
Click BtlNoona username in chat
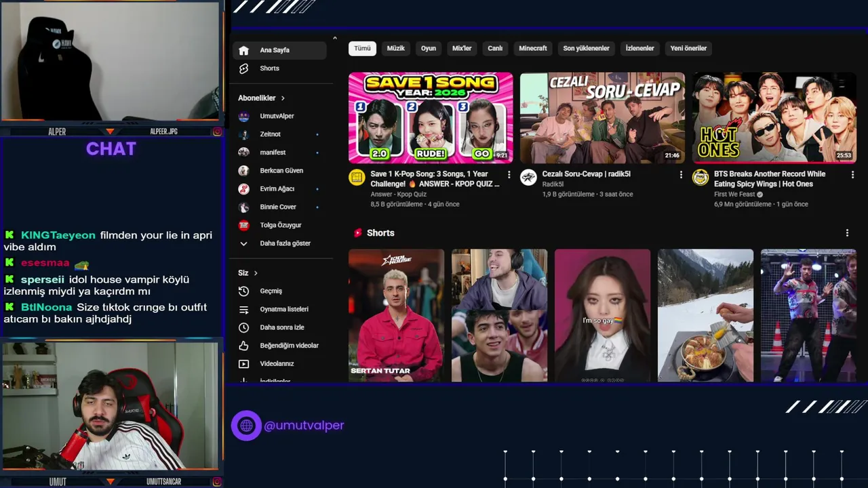click(46, 307)
